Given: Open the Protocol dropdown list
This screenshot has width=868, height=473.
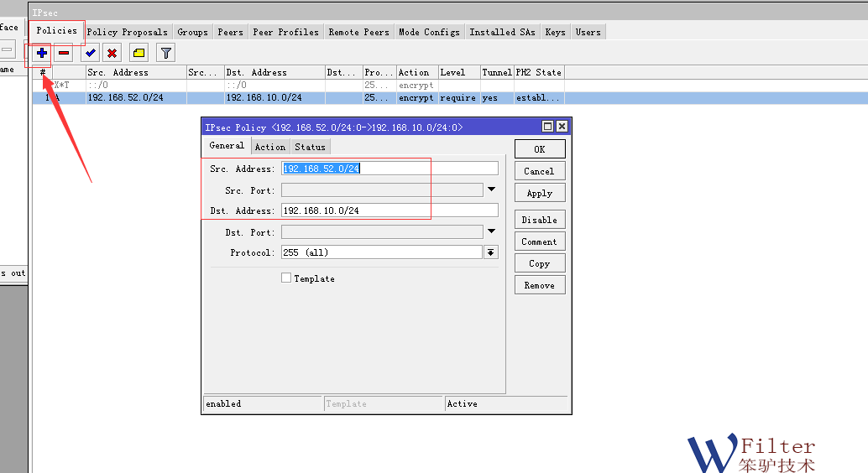Looking at the screenshot, I should [x=491, y=252].
